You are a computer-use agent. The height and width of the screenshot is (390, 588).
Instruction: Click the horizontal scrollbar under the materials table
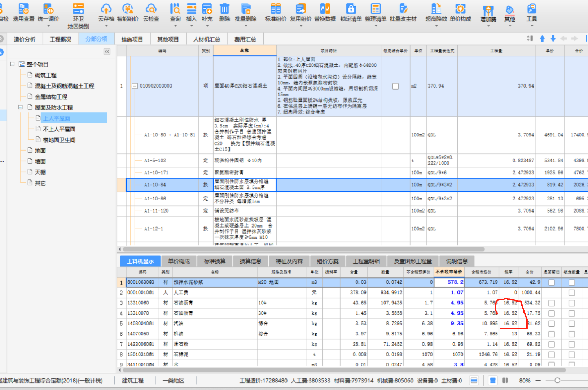click(x=344, y=370)
